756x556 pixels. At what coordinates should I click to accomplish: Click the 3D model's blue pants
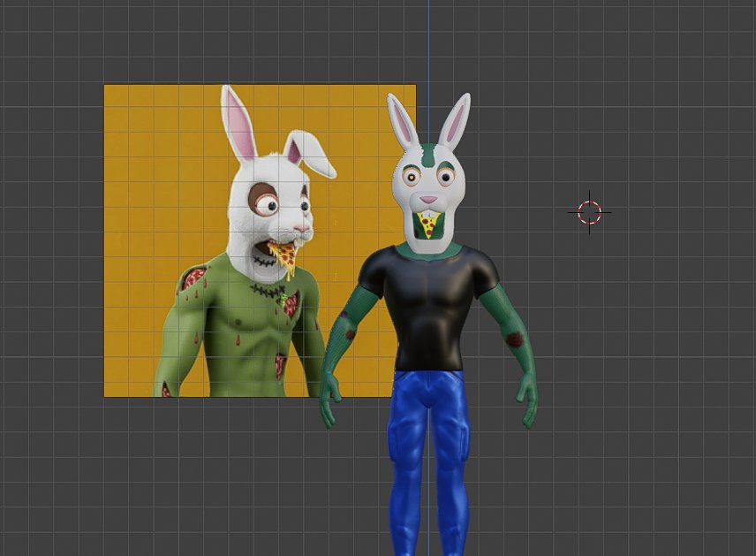[x=427, y=451]
